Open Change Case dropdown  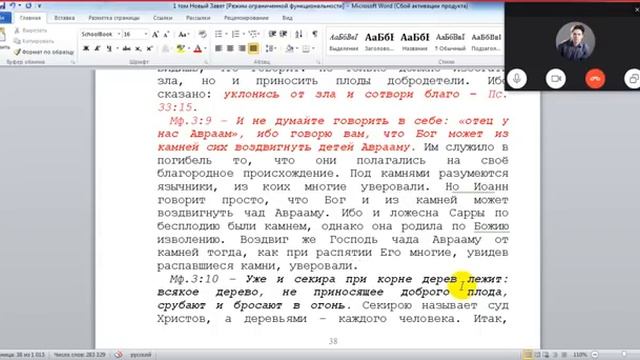(x=183, y=35)
